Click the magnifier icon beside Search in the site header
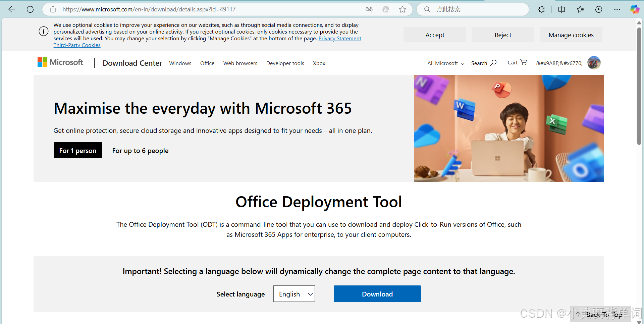This screenshot has width=644, height=324. click(x=493, y=63)
